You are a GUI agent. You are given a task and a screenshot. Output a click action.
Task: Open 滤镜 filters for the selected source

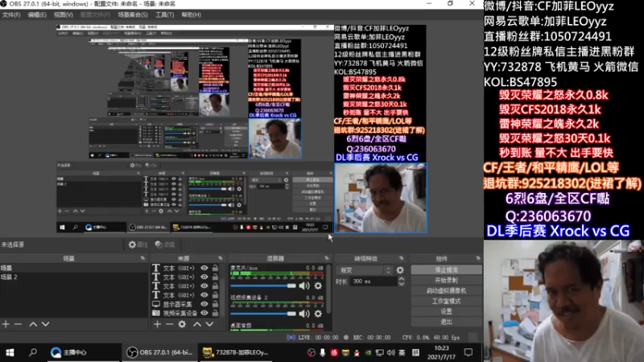(x=165, y=245)
